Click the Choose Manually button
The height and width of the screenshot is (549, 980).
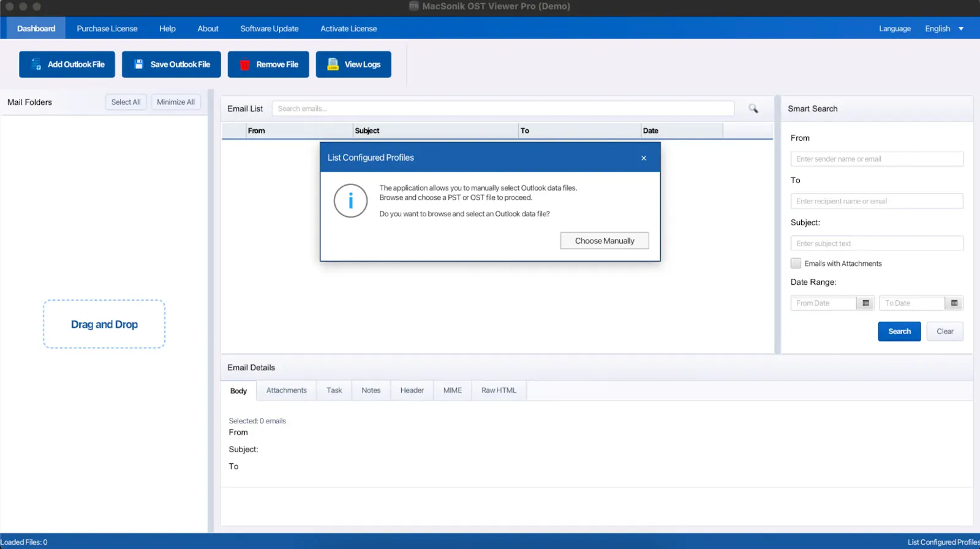tap(605, 241)
